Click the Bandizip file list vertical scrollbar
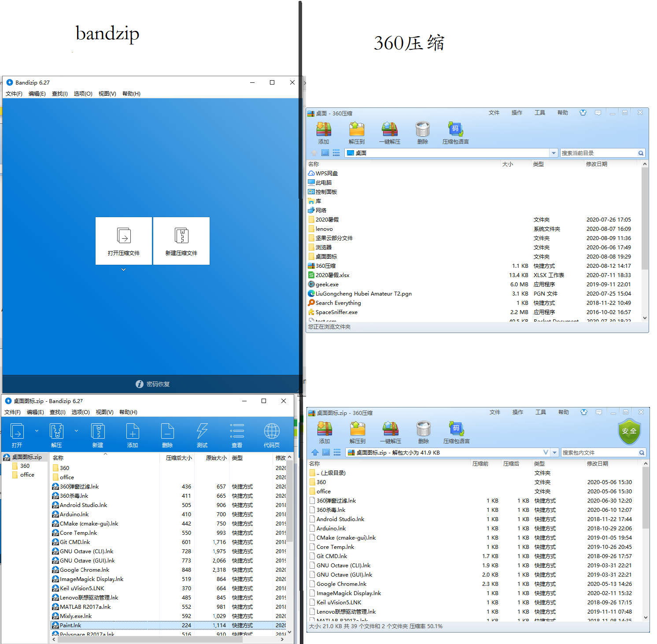The image size is (657, 644). 290,500
